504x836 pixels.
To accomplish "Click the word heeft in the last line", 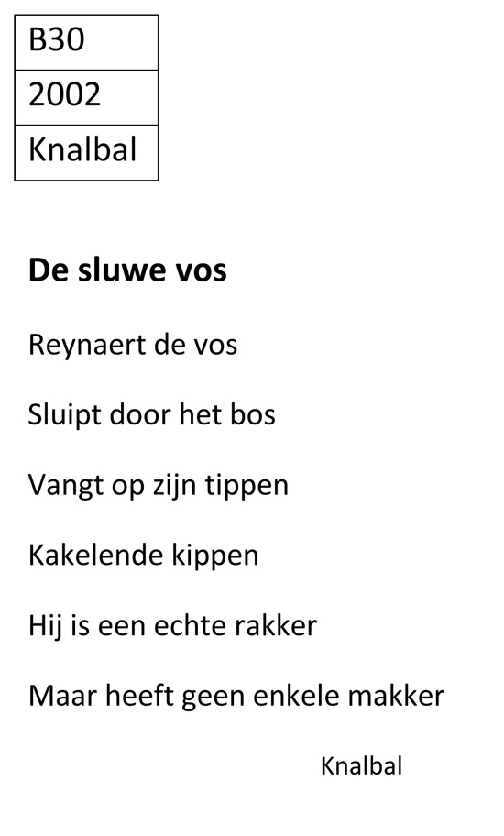I will (x=139, y=696).
